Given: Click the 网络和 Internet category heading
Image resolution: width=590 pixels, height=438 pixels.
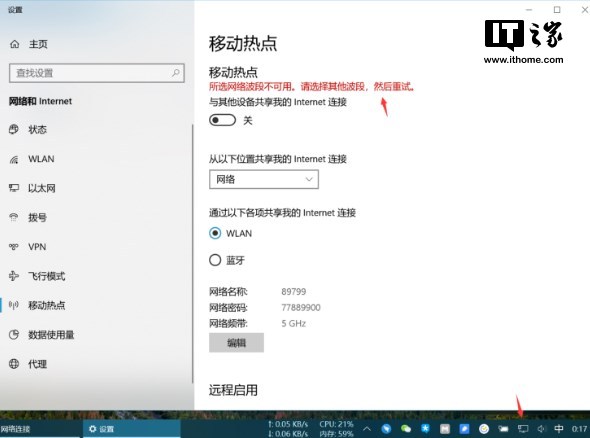Looking at the screenshot, I should [40, 101].
